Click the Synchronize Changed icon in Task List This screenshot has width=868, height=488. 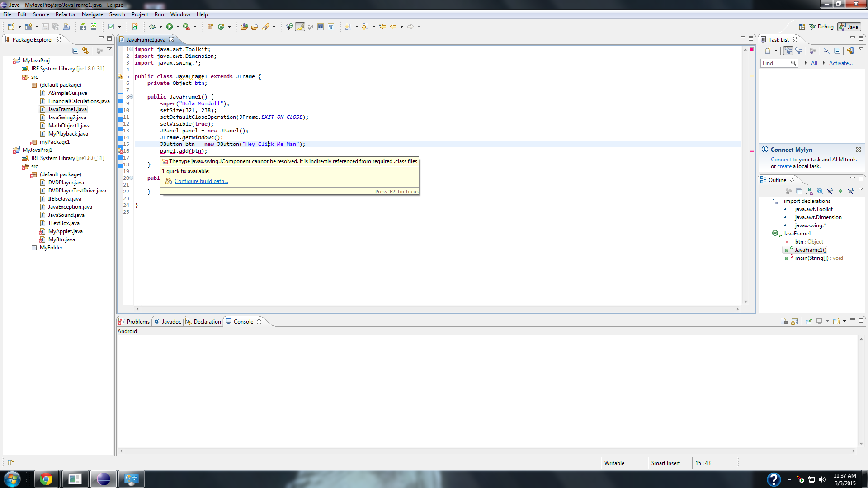click(x=850, y=51)
